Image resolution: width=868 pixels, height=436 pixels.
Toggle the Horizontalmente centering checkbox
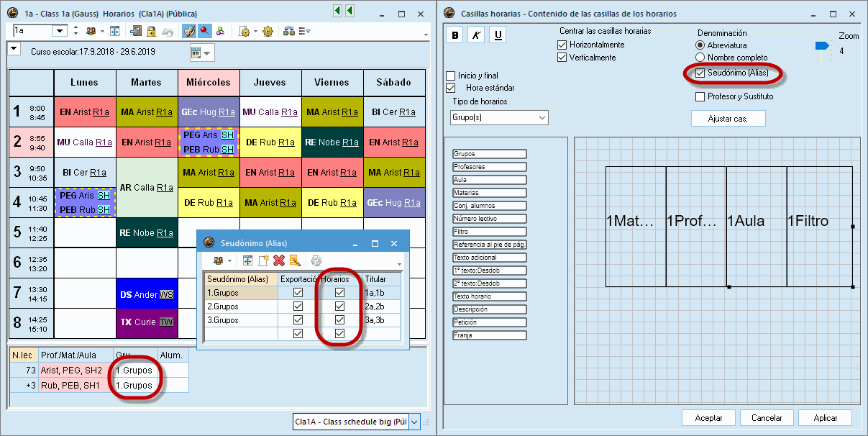pyautogui.click(x=562, y=45)
